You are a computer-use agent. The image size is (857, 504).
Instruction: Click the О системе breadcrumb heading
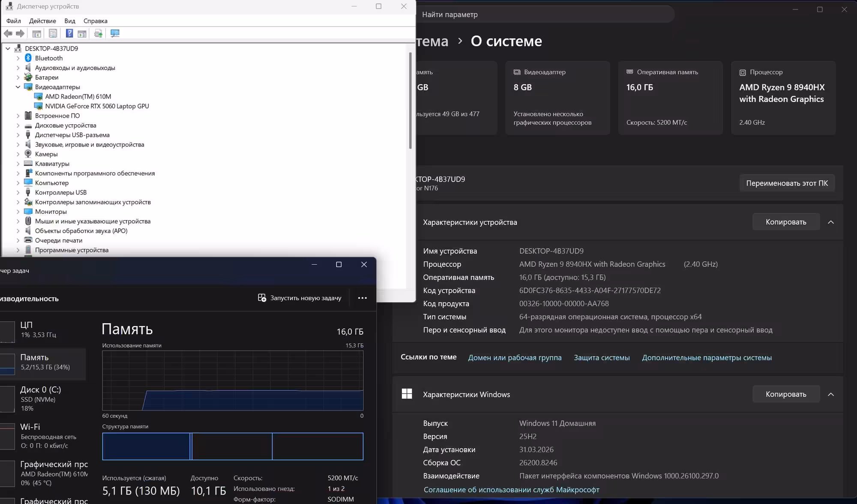[506, 41]
